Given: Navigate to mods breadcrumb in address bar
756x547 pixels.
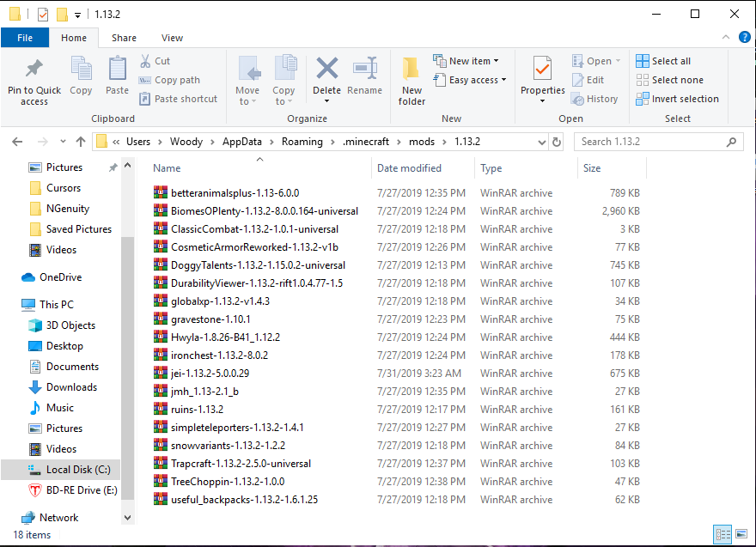Looking at the screenshot, I should pos(422,142).
